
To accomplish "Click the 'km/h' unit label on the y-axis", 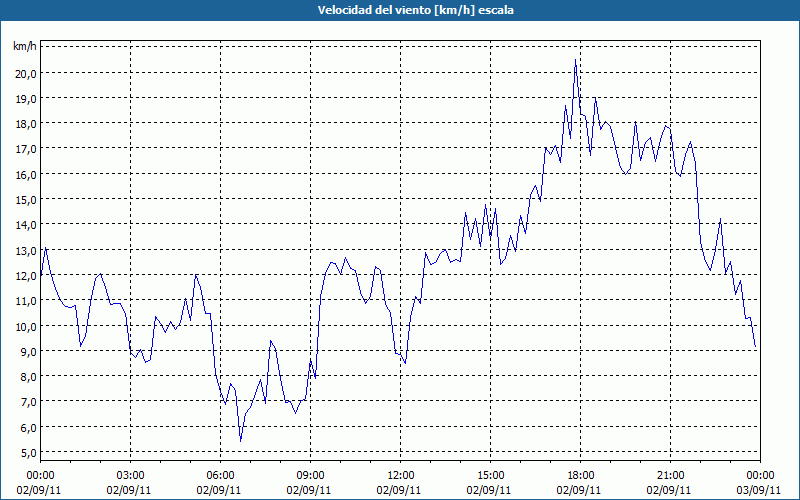I will tap(25, 46).
